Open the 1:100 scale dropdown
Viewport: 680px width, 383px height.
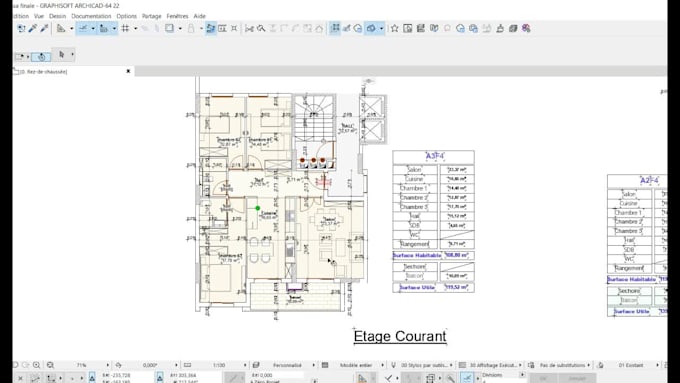pos(245,365)
